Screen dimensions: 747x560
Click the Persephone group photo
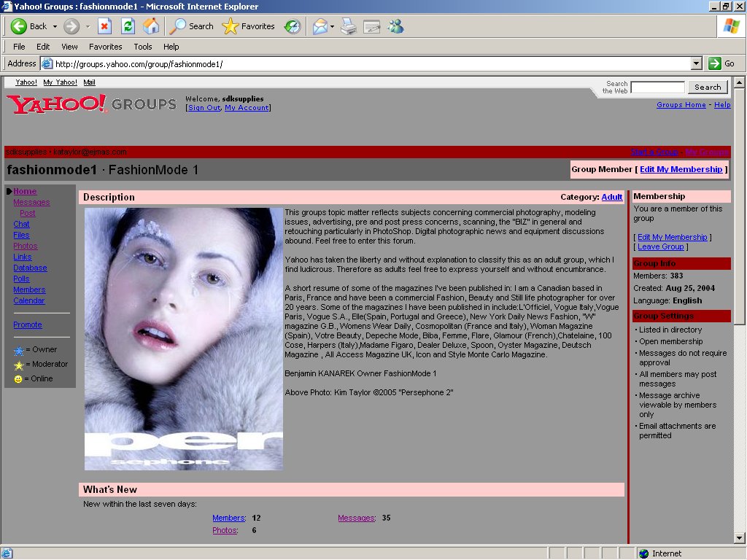(x=183, y=339)
